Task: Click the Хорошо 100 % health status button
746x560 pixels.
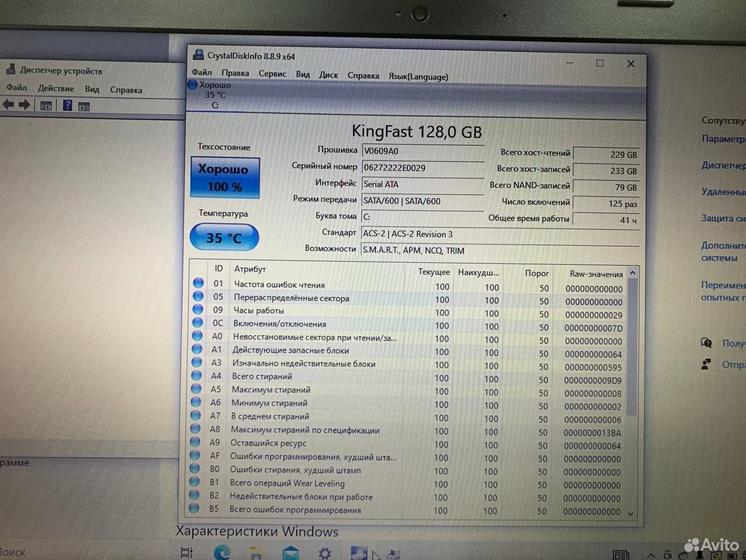Action: 225,177
